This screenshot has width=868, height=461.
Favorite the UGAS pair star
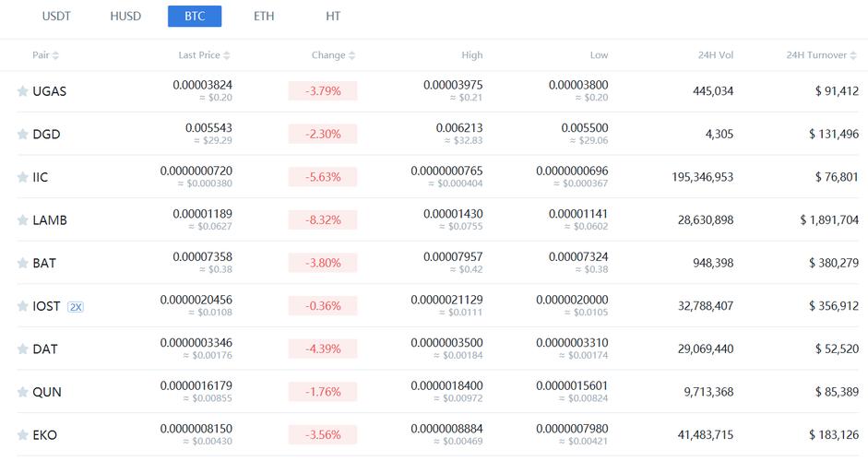(x=23, y=91)
